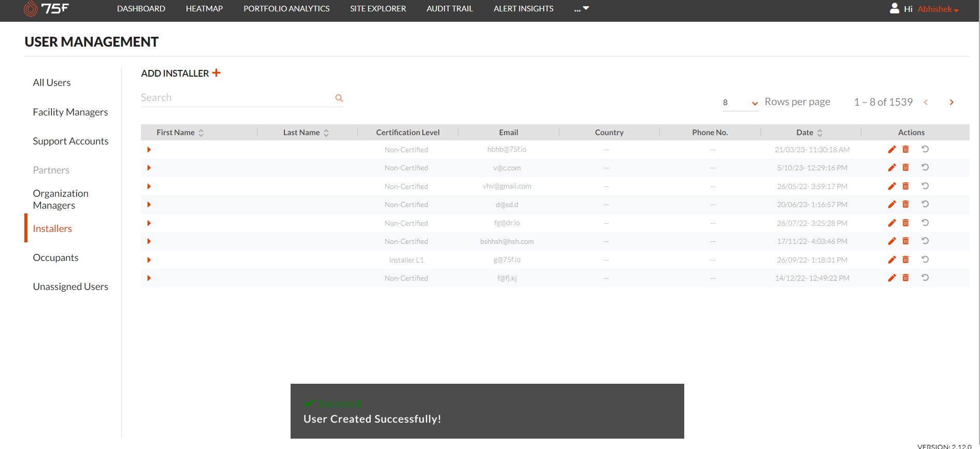
Task: Click the edit pencil for hbhb@75f.io
Action: 891,150
